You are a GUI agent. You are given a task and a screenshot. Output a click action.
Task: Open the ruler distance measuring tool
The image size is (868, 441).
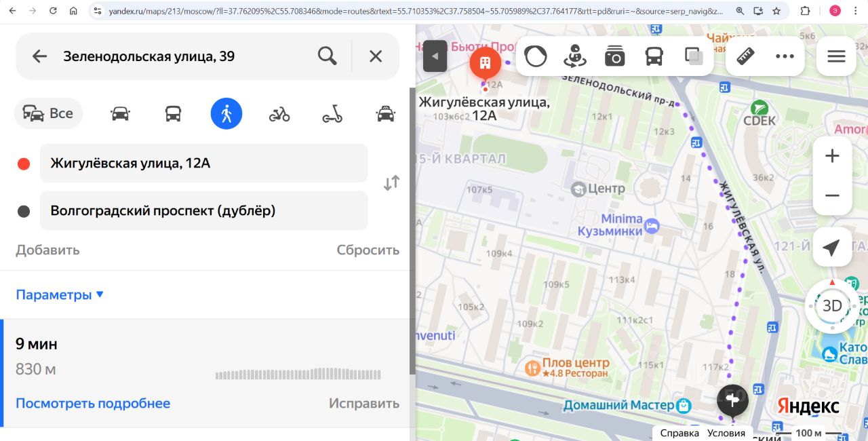pos(745,56)
